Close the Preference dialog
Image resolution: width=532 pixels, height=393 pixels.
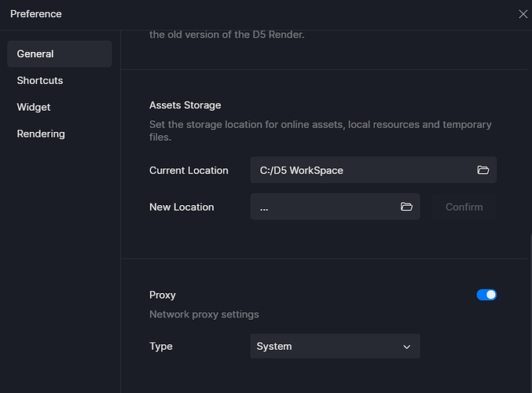click(x=523, y=14)
